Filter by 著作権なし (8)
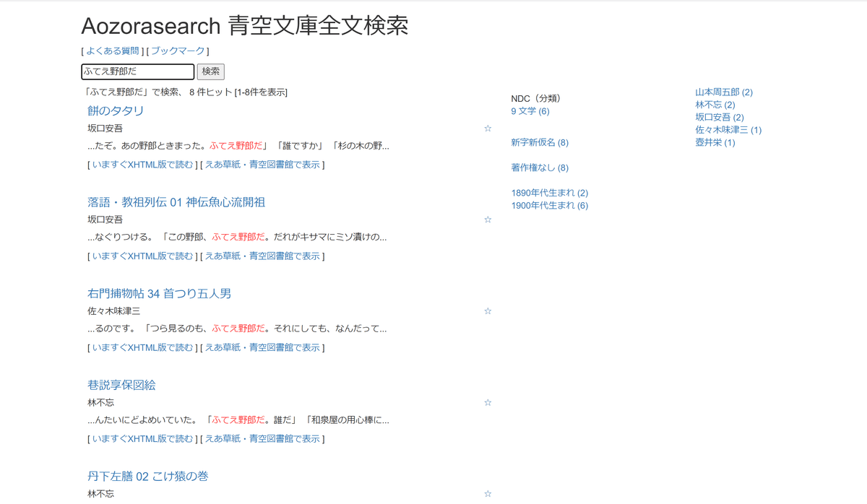The width and height of the screenshot is (867, 504). tap(540, 168)
